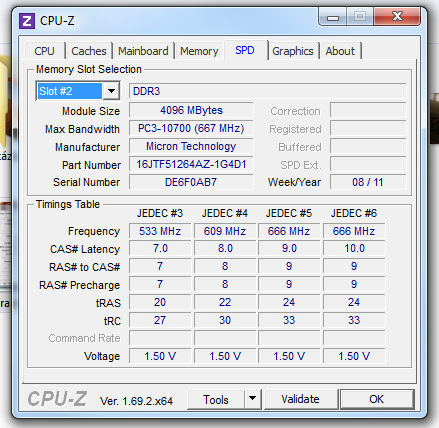Open the Memory tab

click(199, 51)
